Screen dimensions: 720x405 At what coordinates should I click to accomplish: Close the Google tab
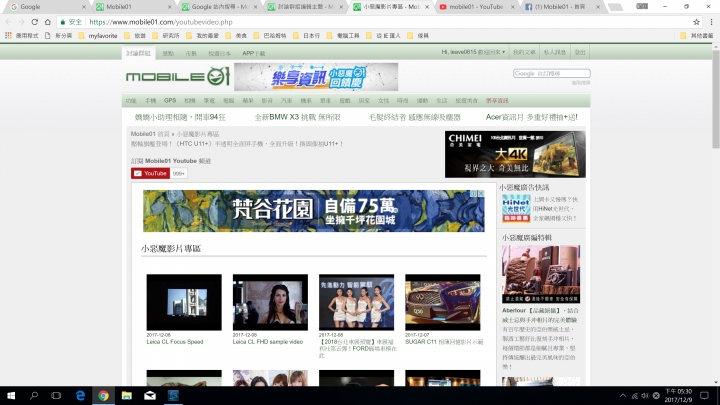point(84,7)
